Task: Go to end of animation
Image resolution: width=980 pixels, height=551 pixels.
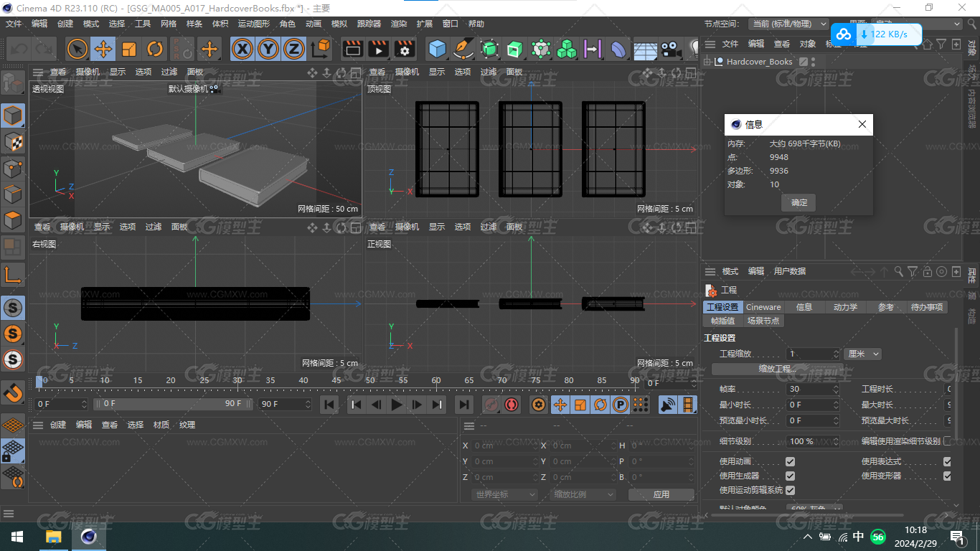Action: click(464, 405)
